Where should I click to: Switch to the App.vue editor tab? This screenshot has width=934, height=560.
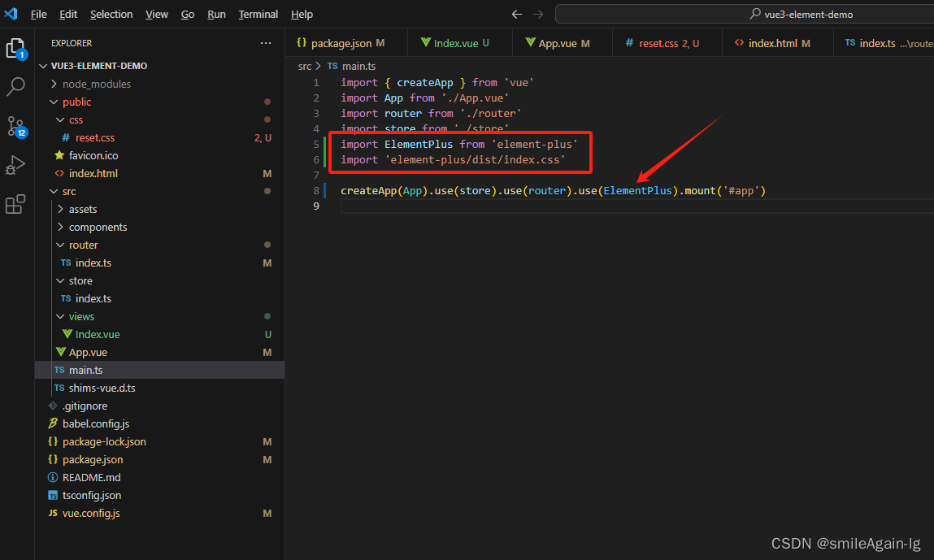[x=558, y=43]
